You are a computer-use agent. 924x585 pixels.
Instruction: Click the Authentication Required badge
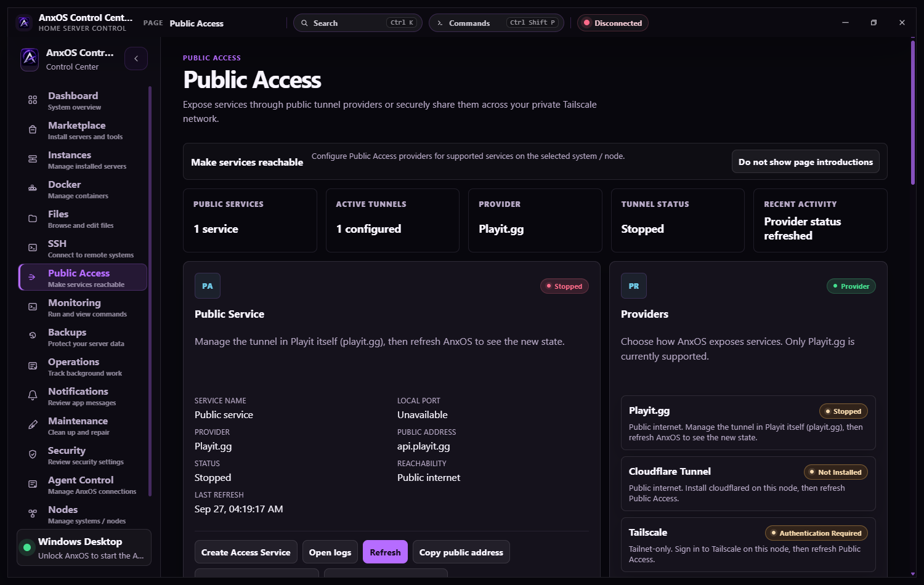(816, 533)
